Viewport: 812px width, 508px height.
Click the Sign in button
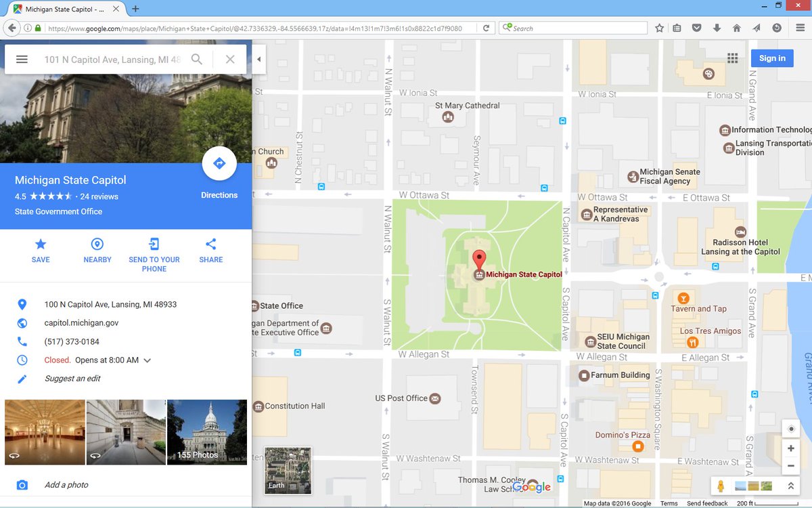pyautogui.click(x=772, y=58)
